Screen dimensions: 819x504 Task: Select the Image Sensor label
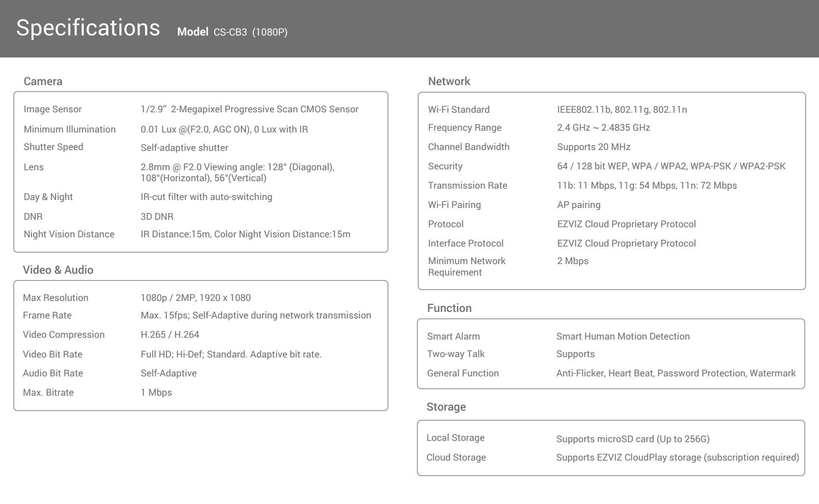53,109
